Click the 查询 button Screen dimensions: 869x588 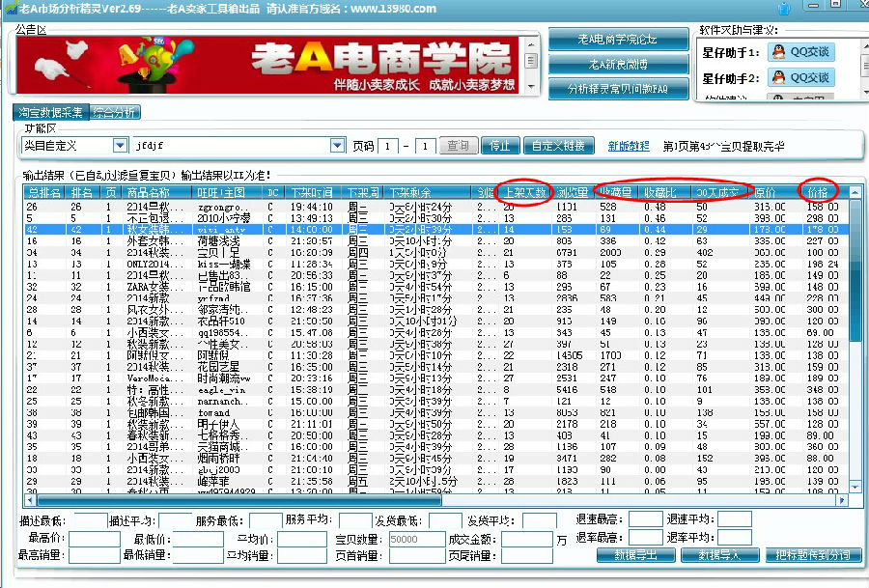click(458, 146)
